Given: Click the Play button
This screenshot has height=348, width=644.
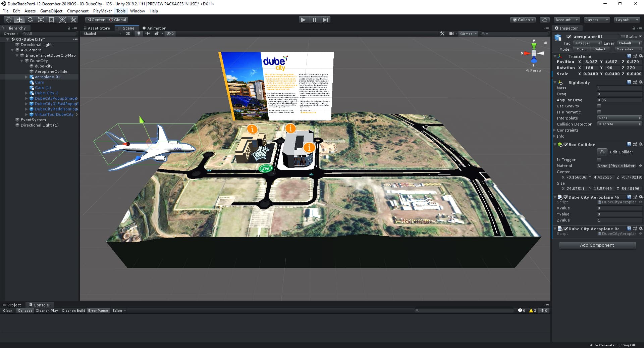Looking at the screenshot, I should [303, 20].
